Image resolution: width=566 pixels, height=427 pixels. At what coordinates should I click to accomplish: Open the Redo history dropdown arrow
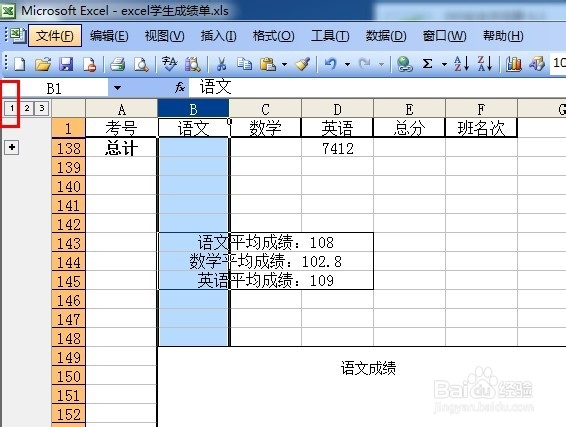click(381, 65)
